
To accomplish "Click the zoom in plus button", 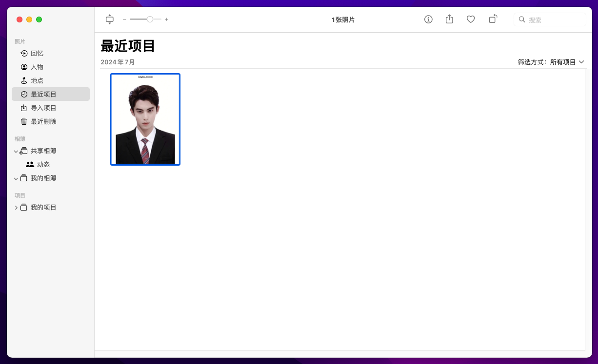I will (x=166, y=19).
